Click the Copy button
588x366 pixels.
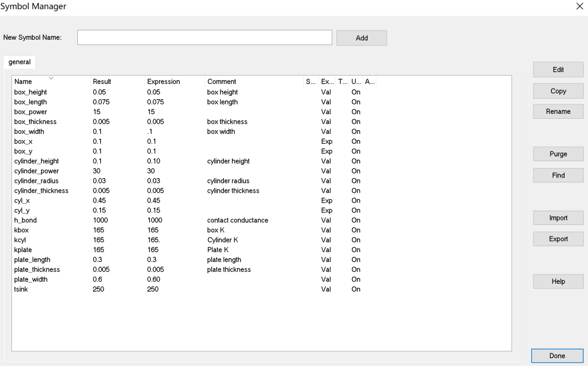click(558, 91)
